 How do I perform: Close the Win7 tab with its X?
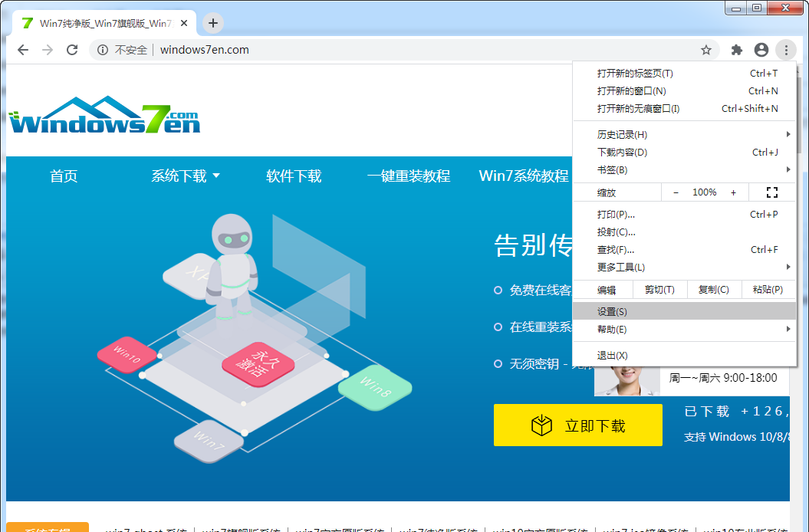[x=184, y=23]
